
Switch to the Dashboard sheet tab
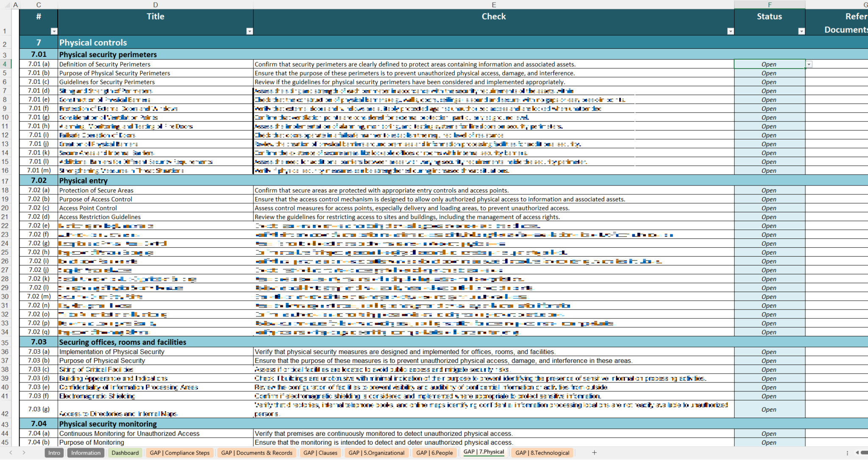coord(125,452)
